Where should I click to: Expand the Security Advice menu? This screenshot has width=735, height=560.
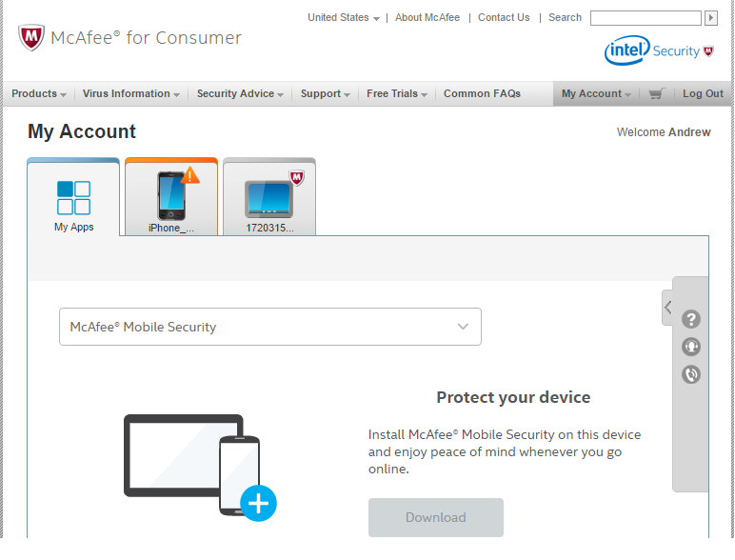[x=240, y=93]
